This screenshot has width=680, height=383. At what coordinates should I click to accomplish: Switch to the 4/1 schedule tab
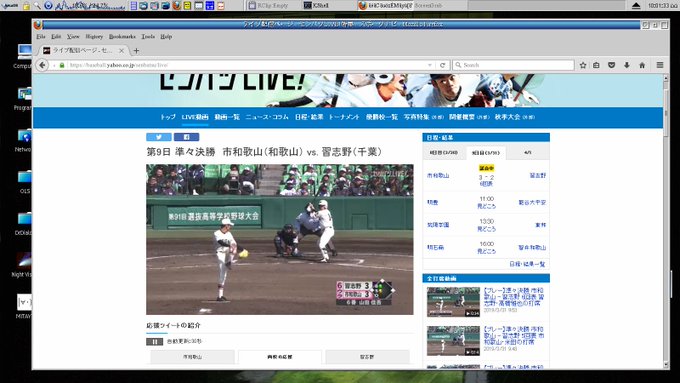point(527,153)
